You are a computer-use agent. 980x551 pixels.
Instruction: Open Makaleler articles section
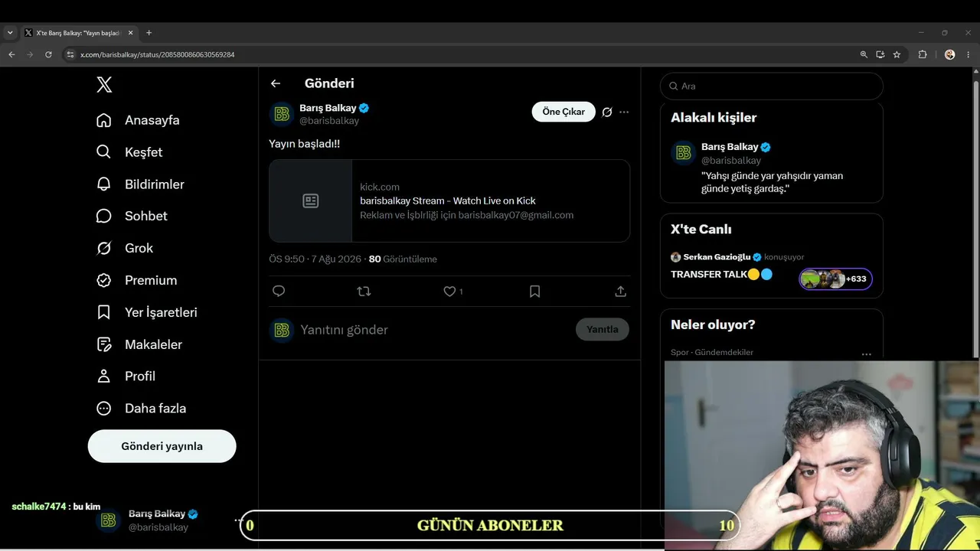139,344
